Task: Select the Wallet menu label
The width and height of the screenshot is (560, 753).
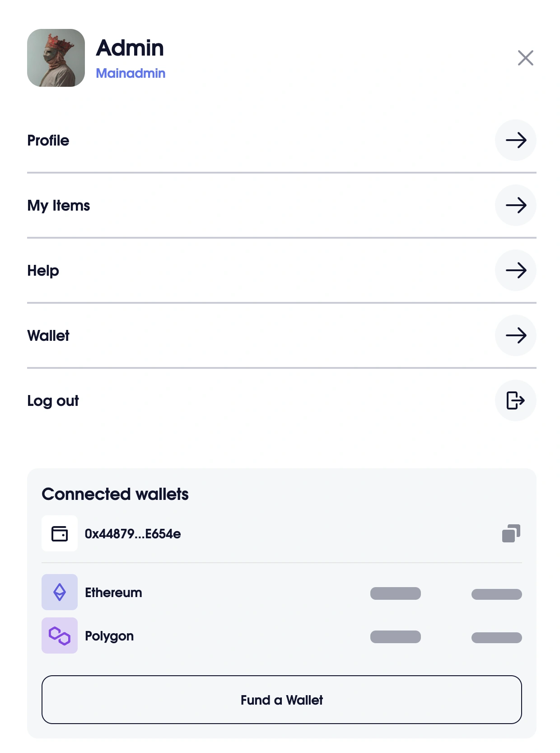Action: [x=48, y=336]
